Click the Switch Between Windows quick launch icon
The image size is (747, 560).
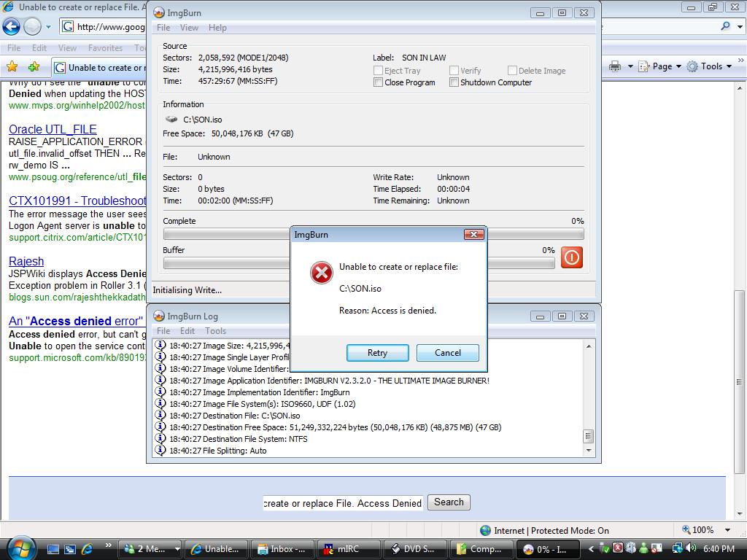pos(69,549)
